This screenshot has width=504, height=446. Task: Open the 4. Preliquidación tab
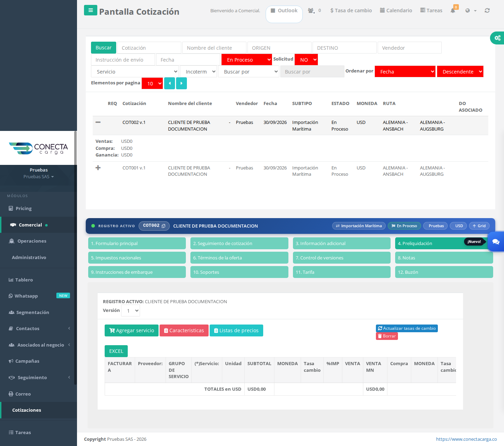pyautogui.click(x=444, y=243)
